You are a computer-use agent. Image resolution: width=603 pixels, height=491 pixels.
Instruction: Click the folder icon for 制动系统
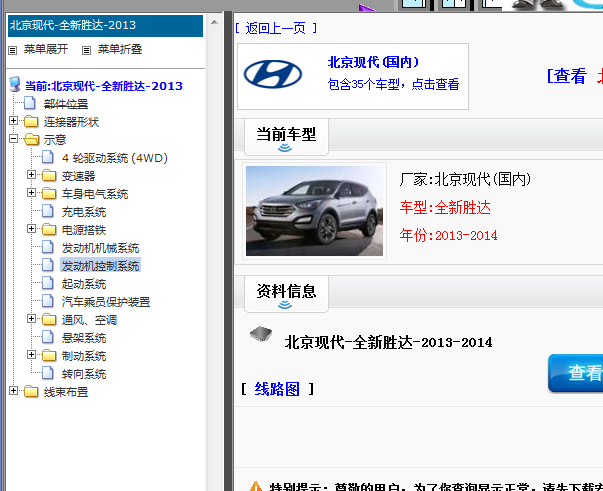(x=49, y=356)
